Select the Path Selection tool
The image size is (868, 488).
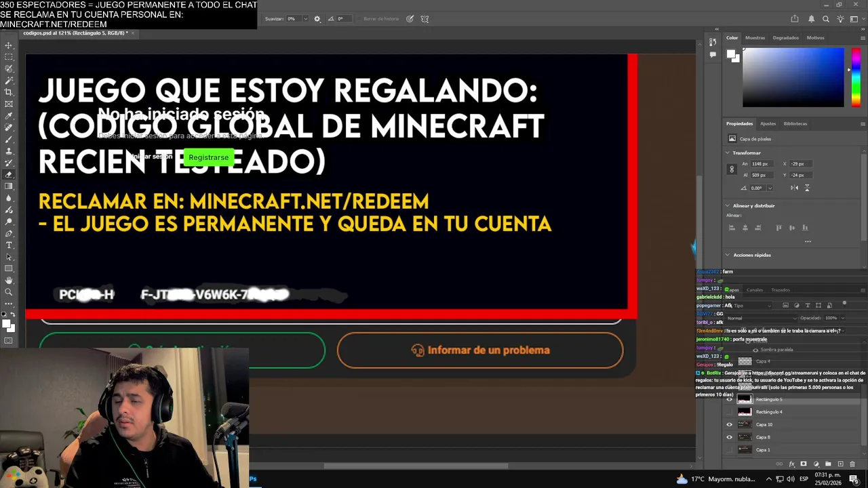(9, 257)
